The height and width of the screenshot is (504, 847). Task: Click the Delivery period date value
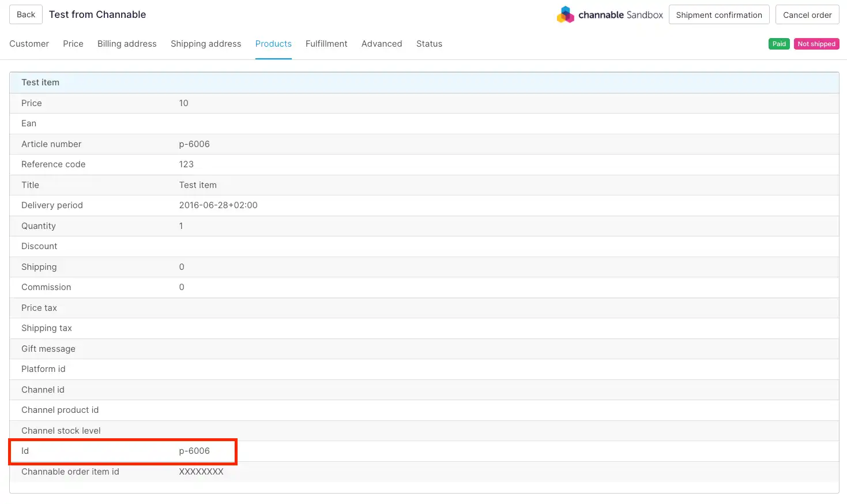coord(218,205)
